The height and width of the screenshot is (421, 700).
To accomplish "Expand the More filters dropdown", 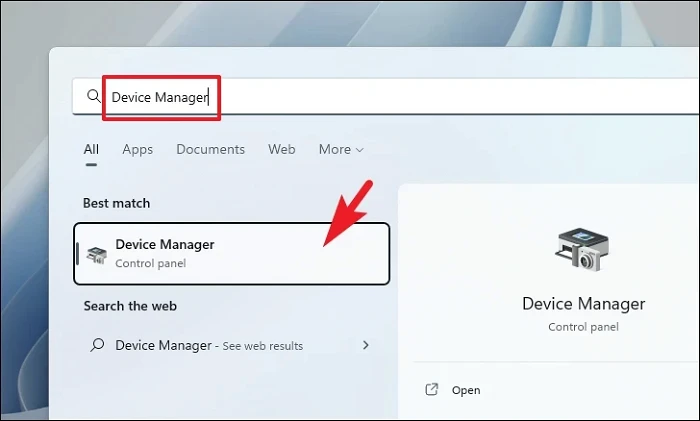I will pos(341,149).
